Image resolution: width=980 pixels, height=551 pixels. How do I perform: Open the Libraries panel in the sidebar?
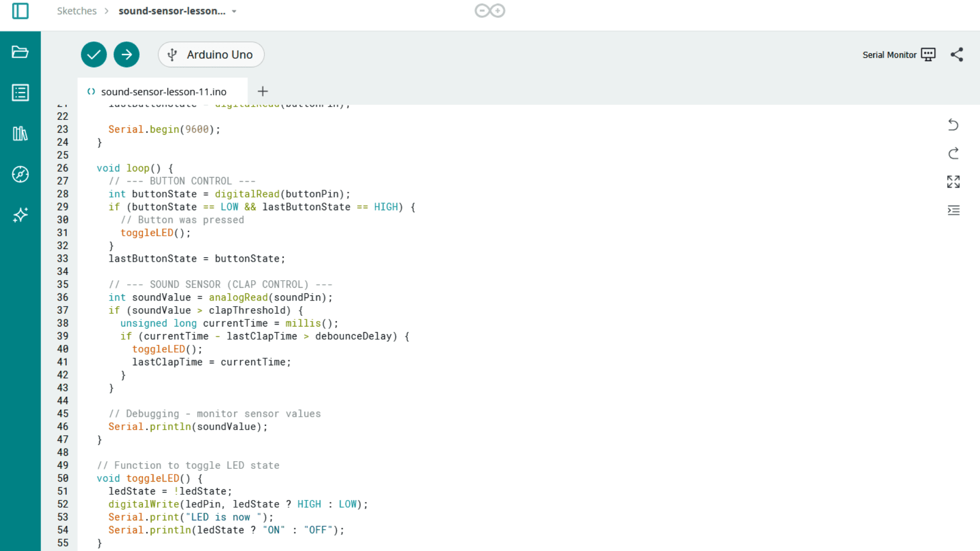click(x=20, y=133)
